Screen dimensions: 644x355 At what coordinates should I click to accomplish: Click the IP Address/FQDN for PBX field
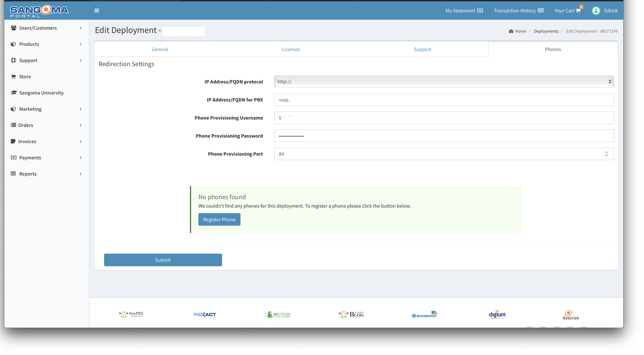coord(444,100)
